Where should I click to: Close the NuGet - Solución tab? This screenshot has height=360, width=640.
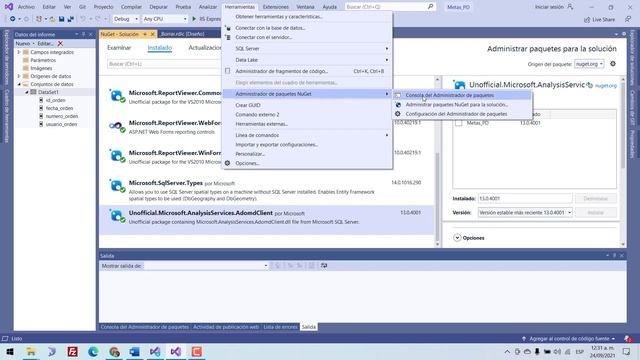[x=153, y=34]
